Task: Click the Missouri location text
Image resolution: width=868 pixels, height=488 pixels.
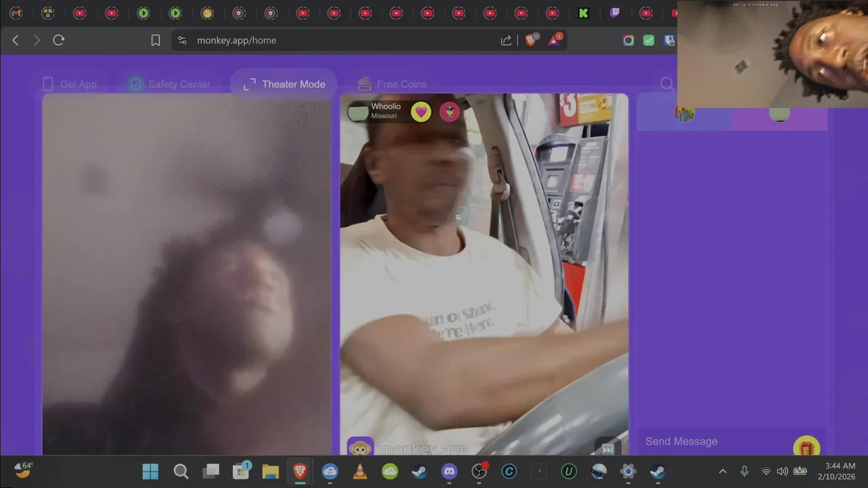Action: coord(384,116)
